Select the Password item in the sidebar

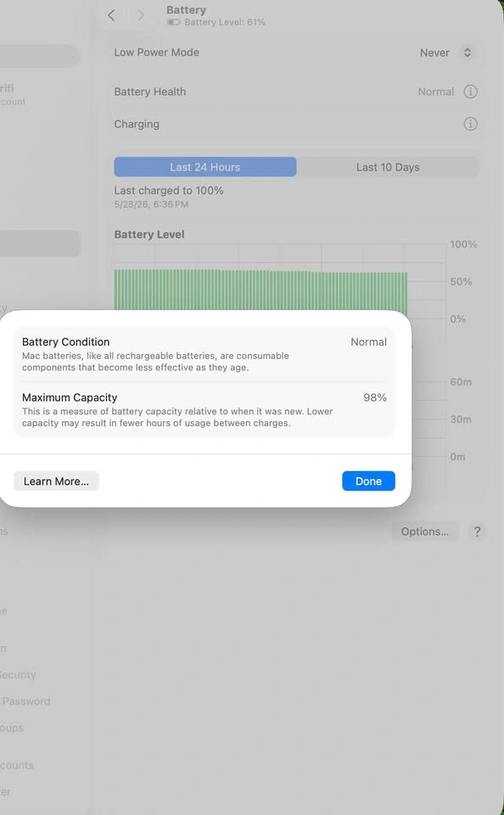point(25,701)
